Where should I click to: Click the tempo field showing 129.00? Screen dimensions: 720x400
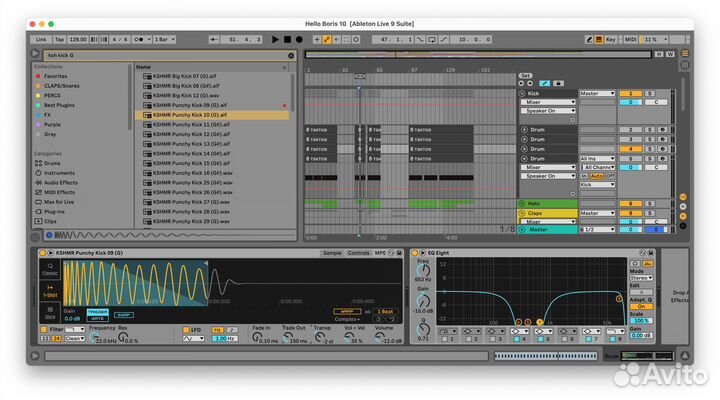[78, 39]
